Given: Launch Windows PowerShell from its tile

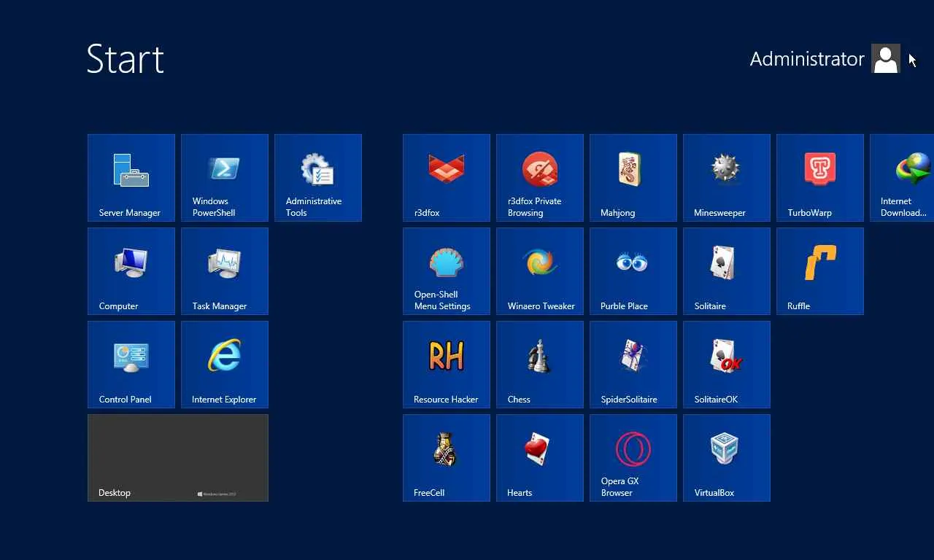Looking at the screenshot, I should pyautogui.click(x=225, y=178).
